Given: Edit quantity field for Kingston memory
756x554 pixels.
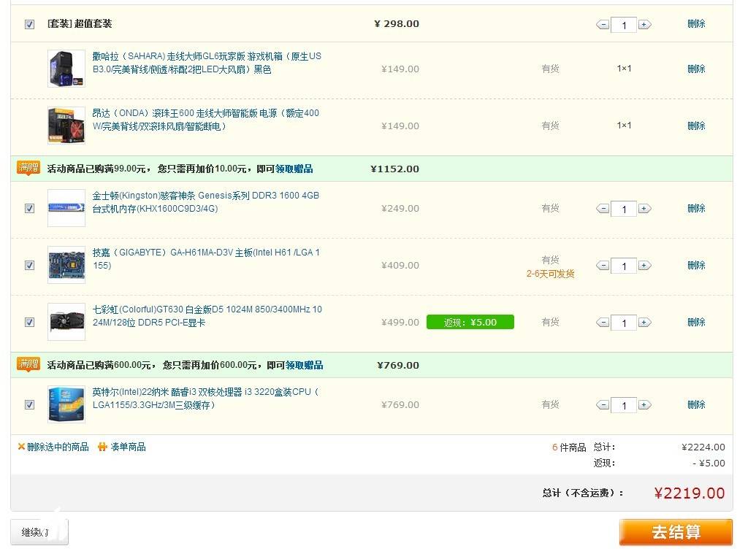Looking at the screenshot, I should (x=624, y=209).
